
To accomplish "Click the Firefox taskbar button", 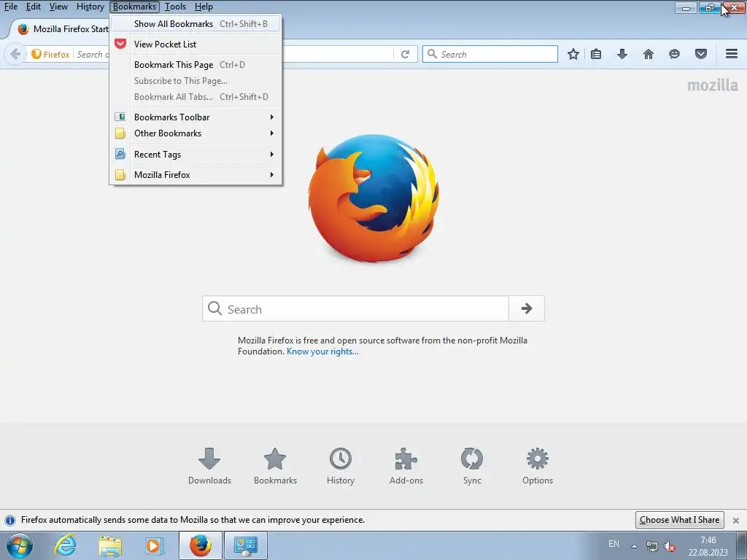I will [201, 545].
